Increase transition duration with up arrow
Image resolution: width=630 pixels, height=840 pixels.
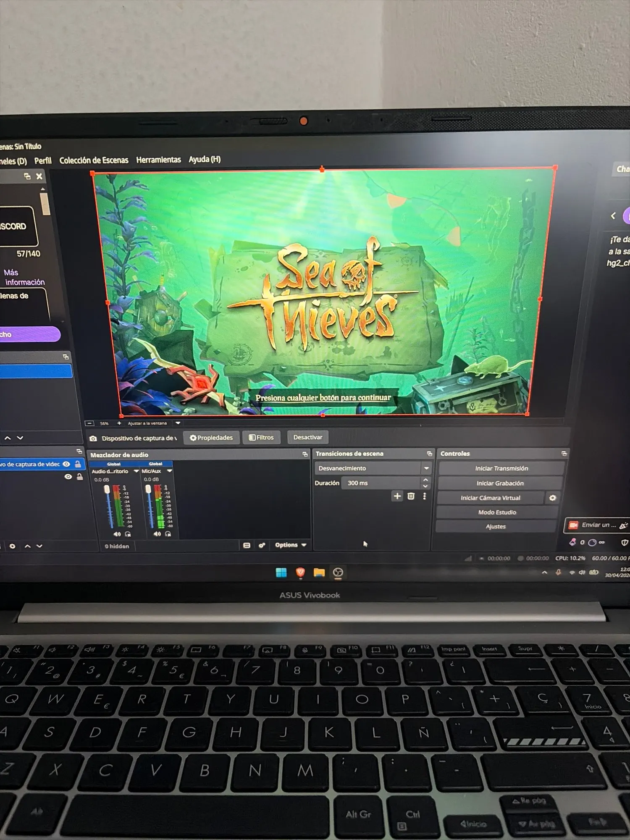pyautogui.click(x=425, y=480)
